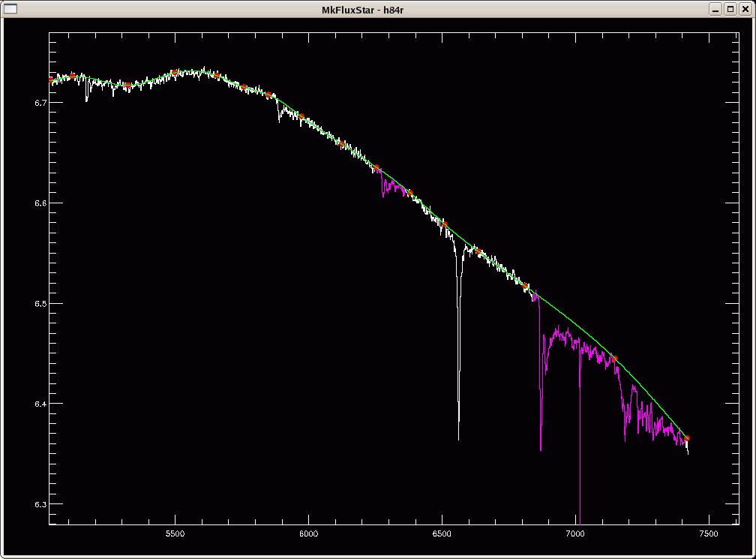Click the 7000 x-axis tick label
Viewport: 756px width, 559px height.
pos(575,533)
